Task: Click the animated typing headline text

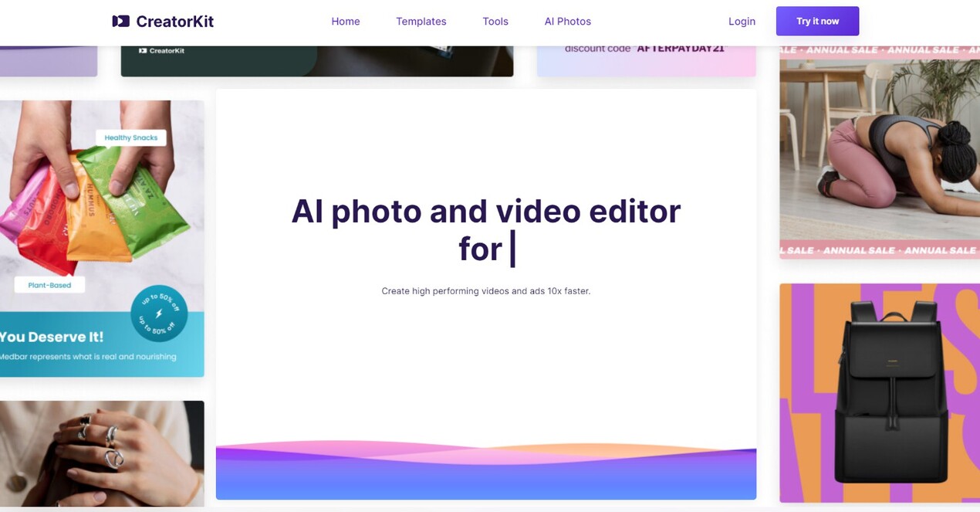Action: point(486,229)
